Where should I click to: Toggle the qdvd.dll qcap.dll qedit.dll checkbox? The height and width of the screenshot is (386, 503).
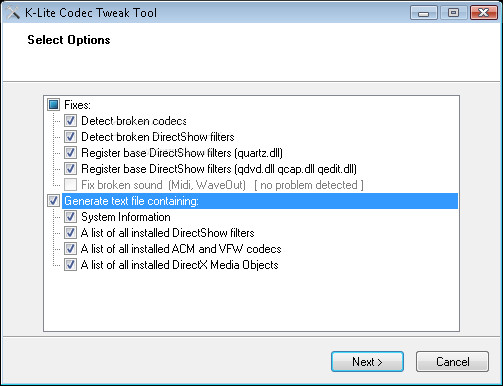point(70,169)
